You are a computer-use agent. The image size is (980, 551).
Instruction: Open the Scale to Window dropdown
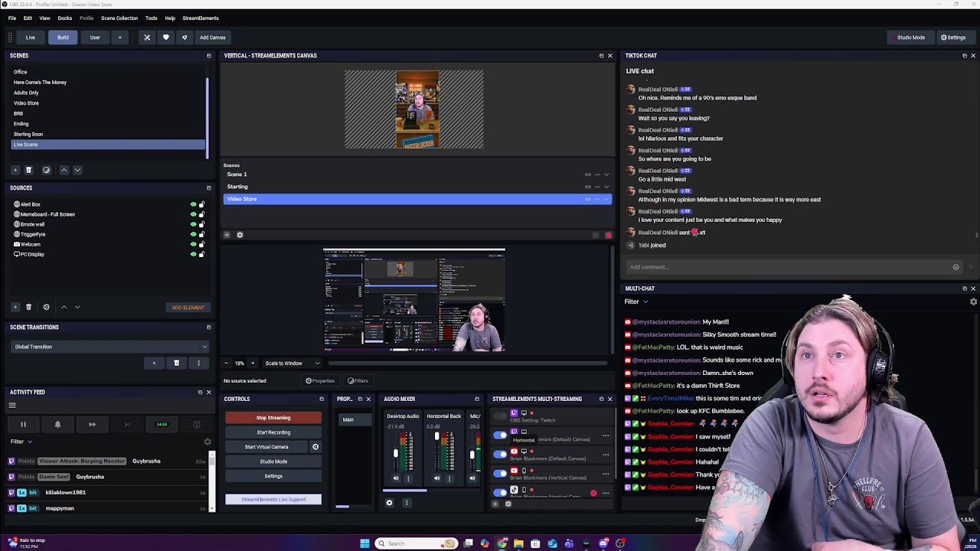(x=293, y=364)
